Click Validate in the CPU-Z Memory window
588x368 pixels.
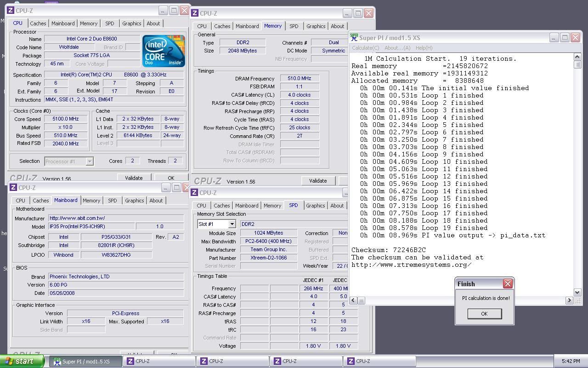click(x=317, y=181)
